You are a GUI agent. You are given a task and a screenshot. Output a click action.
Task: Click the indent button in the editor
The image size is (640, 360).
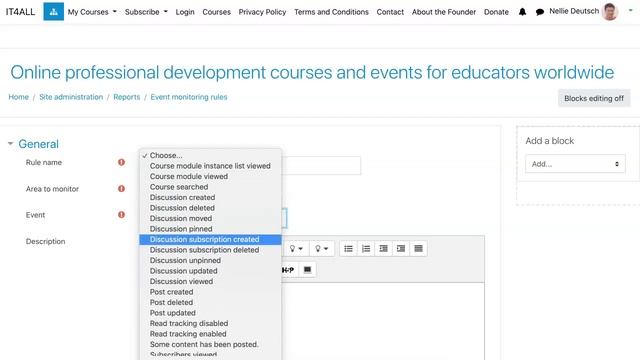coord(401,249)
